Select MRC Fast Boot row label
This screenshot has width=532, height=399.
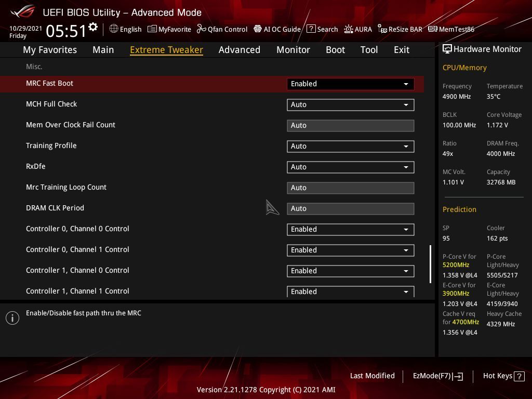click(49, 84)
